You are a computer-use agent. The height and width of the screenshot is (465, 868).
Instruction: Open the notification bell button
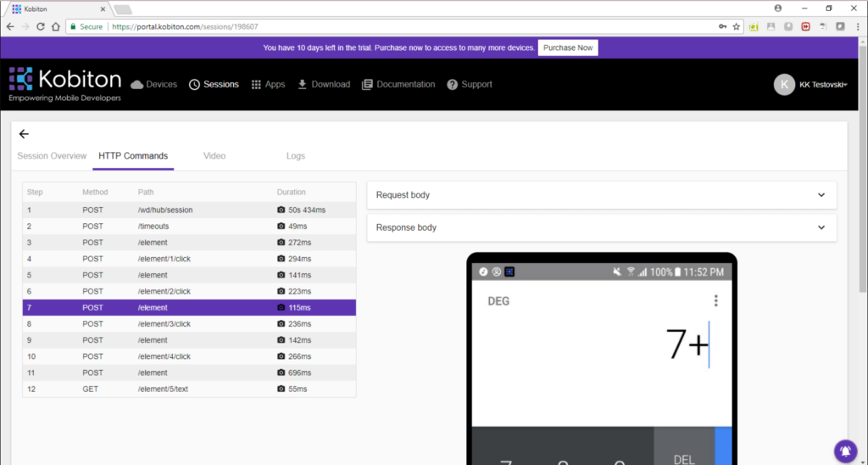click(845, 451)
